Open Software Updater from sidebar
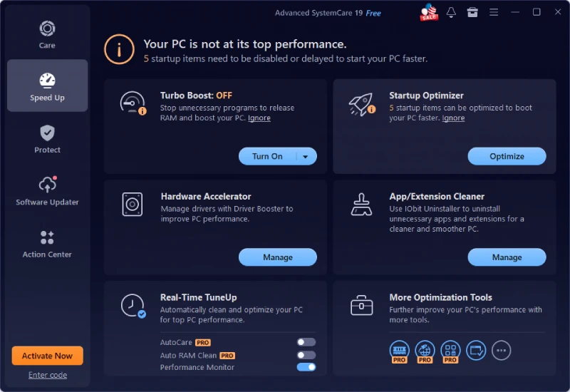 [47, 191]
